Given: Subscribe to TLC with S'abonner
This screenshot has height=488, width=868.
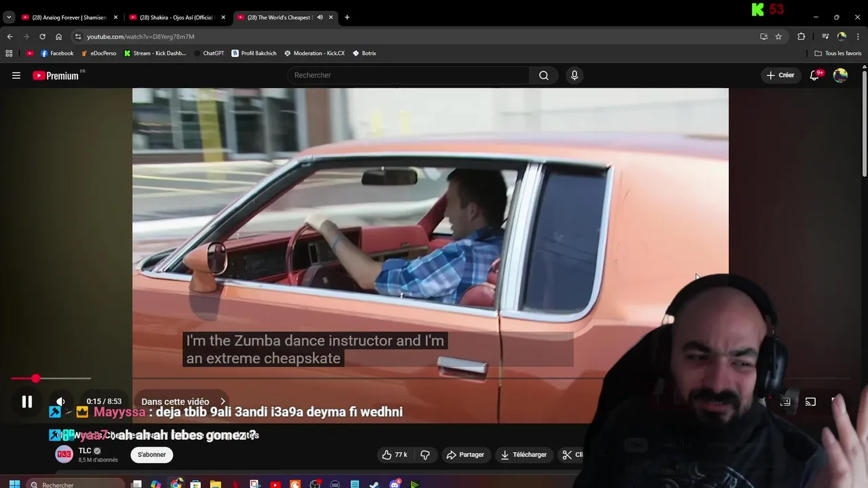Looking at the screenshot, I should (152, 455).
